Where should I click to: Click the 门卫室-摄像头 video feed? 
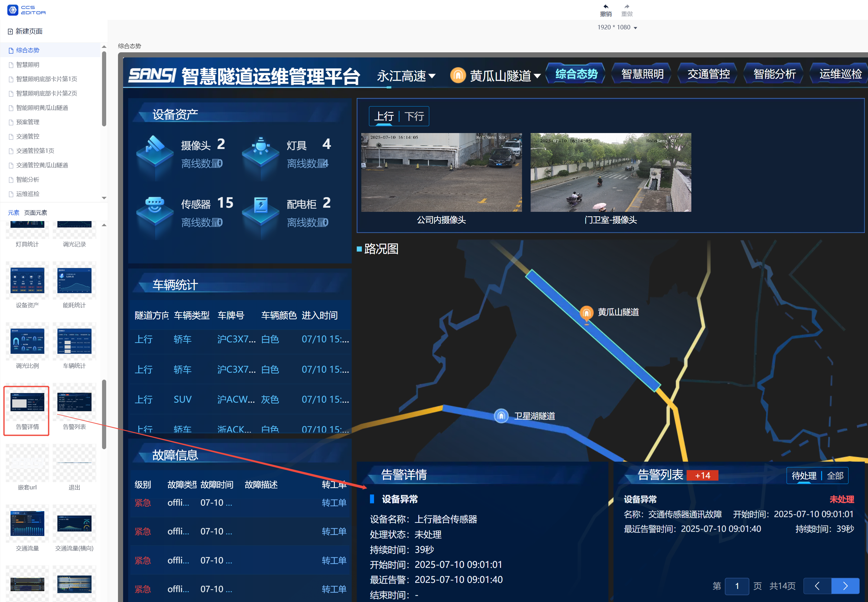tap(610, 172)
